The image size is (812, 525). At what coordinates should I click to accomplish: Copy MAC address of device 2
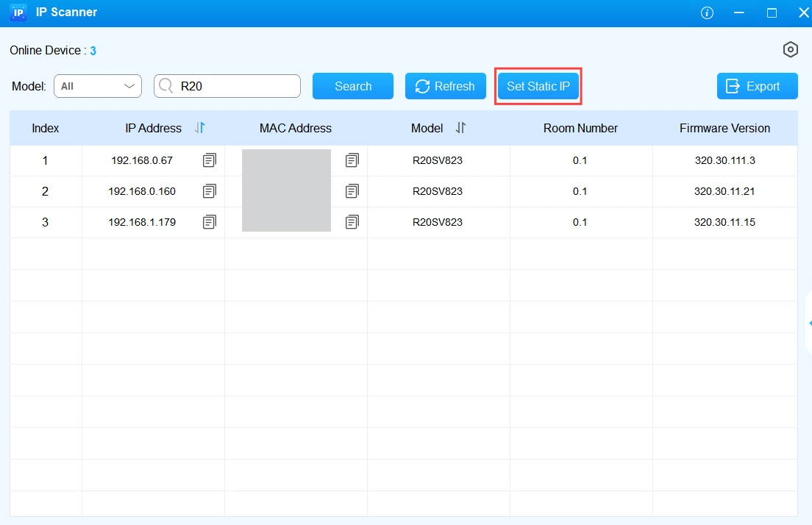click(352, 191)
